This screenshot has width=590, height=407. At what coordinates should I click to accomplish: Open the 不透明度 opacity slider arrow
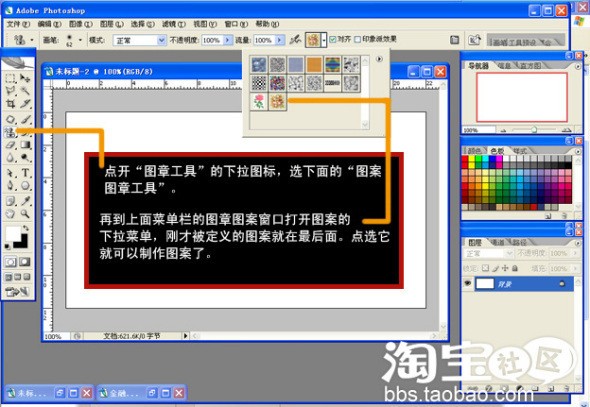coord(228,40)
